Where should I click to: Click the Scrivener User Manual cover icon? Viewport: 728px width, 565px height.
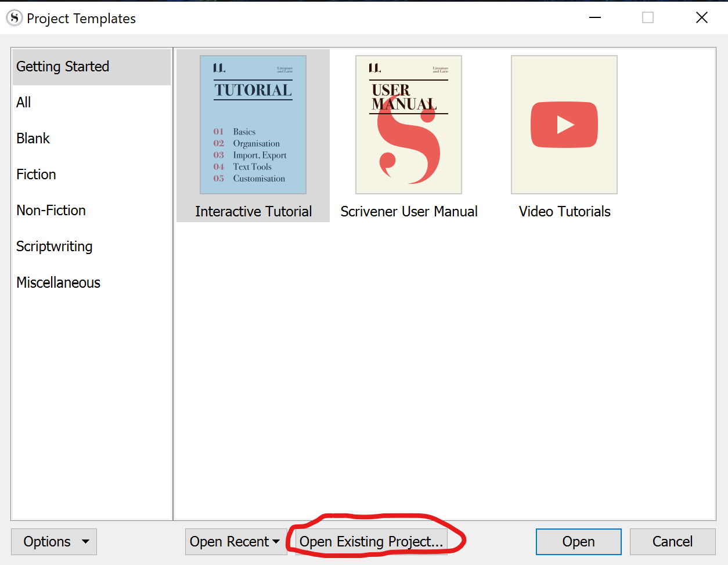click(408, 125)
